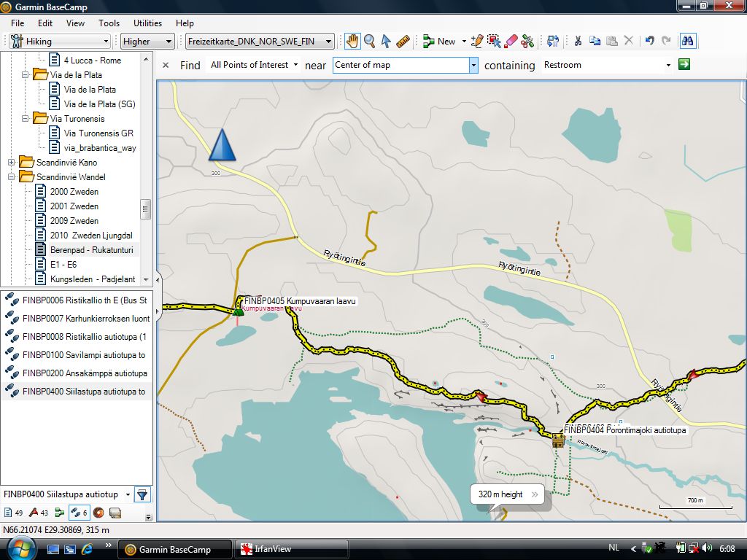The height and width of the screenshot is (560, 747).
Task: Open the Hiking activity profile dropdown
Action: [x=60, y=42]
